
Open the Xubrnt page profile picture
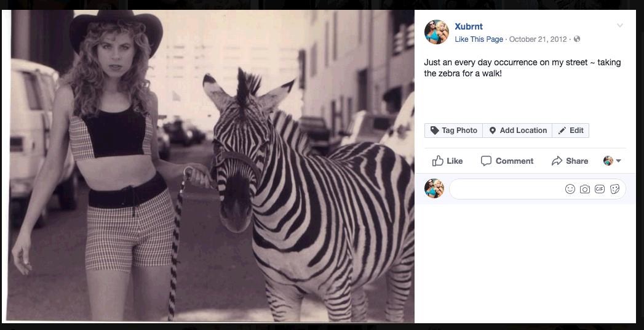click(436, 32)
